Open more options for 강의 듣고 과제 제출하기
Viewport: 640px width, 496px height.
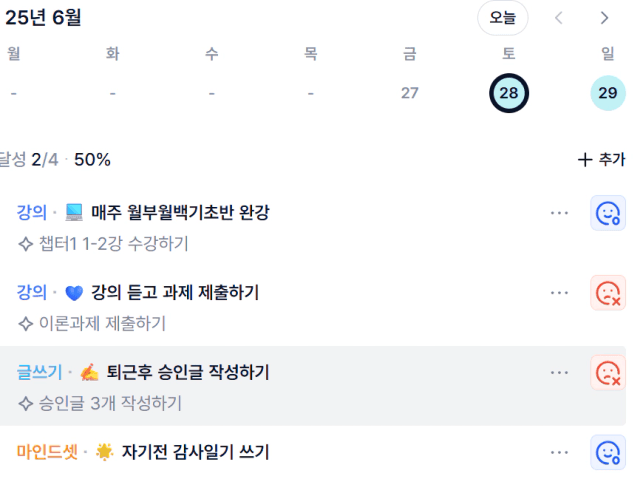tap(559, 293)
